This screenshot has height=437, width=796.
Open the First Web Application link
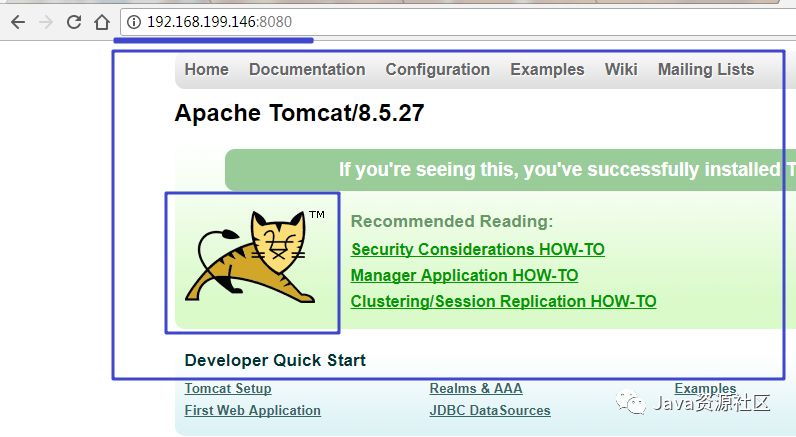tap(252, 410)
